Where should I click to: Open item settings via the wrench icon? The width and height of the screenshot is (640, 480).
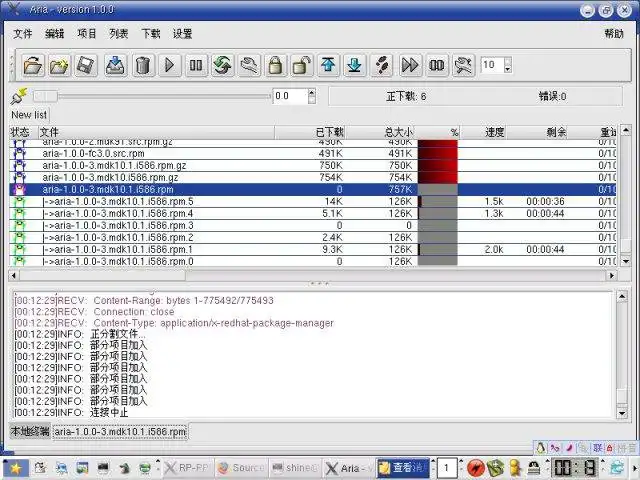pyautogui.click(x=249, y=65)
